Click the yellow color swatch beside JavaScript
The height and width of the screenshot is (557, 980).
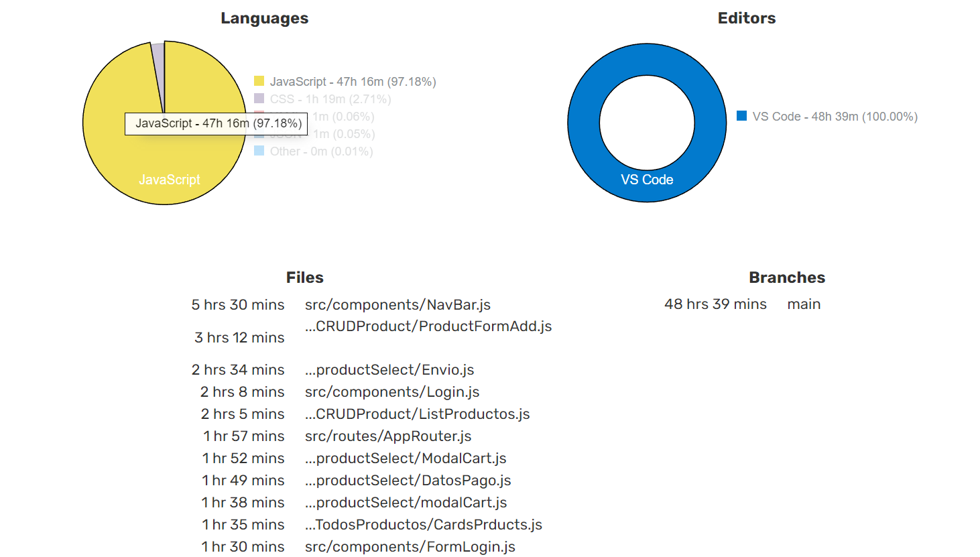259,80
